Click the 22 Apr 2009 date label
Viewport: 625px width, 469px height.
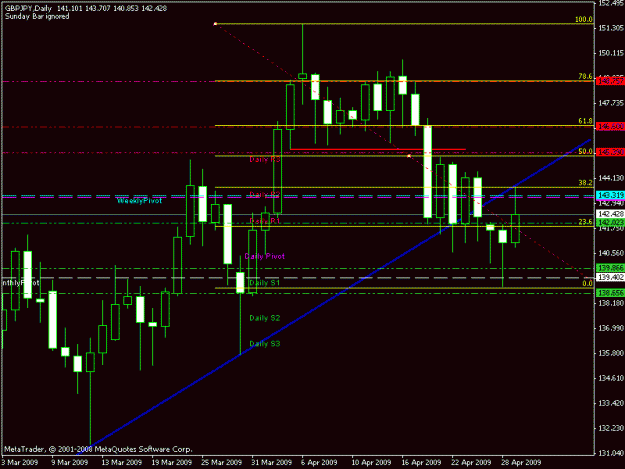[471, 462]
